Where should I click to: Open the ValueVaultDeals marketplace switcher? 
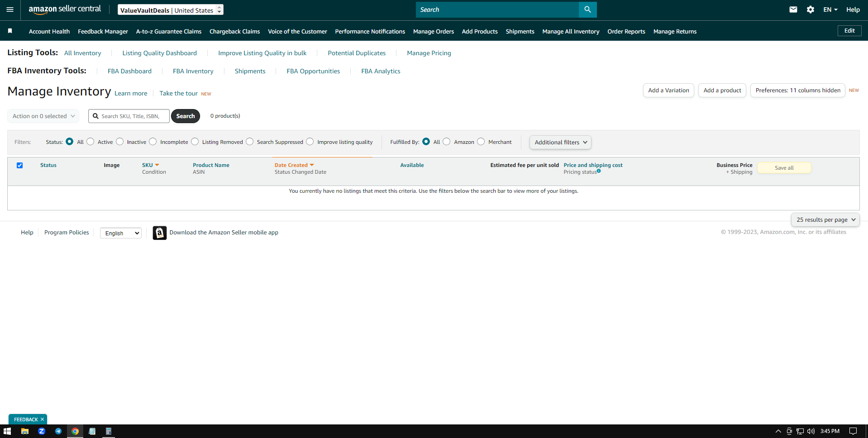[x=171, y=10]
